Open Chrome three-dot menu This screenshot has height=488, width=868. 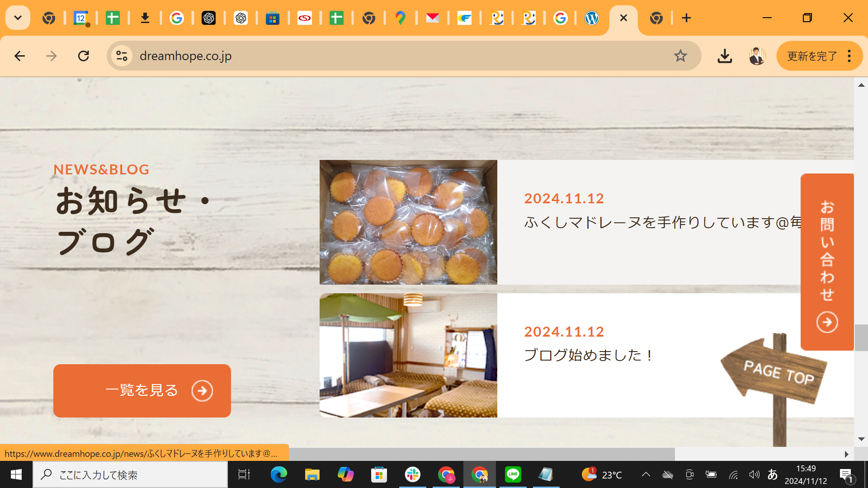pyautogui.click(x=849, y=56)
